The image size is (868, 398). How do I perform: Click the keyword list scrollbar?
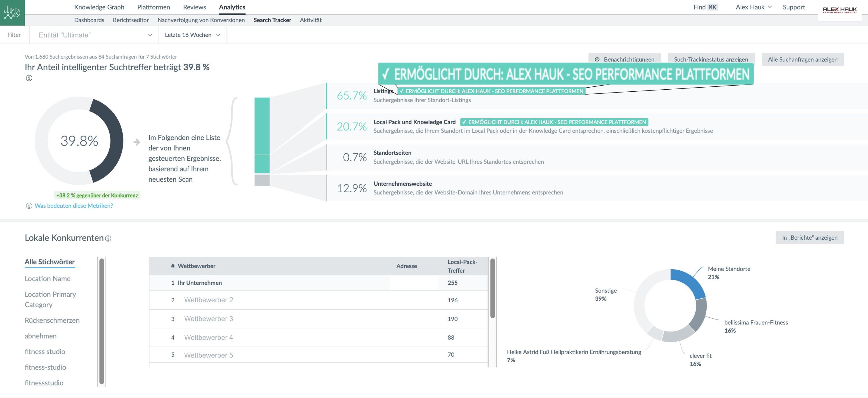tap(102, 321)
